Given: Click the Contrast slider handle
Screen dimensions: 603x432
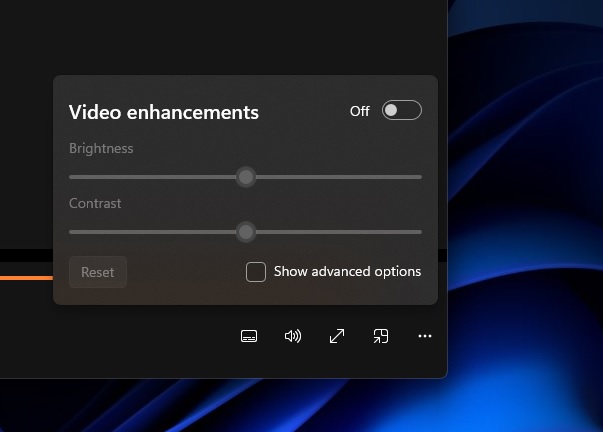Looking at the screenshot, I should [246, 232].
